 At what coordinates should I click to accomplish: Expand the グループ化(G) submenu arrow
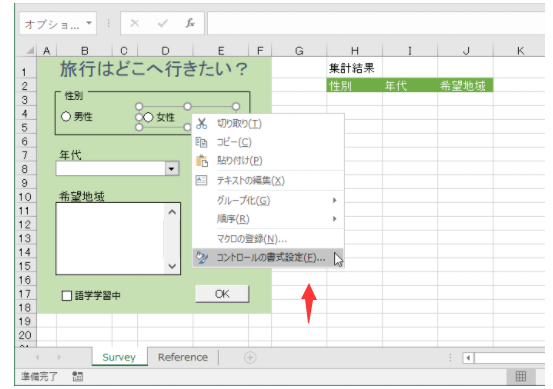click(334, 200)
